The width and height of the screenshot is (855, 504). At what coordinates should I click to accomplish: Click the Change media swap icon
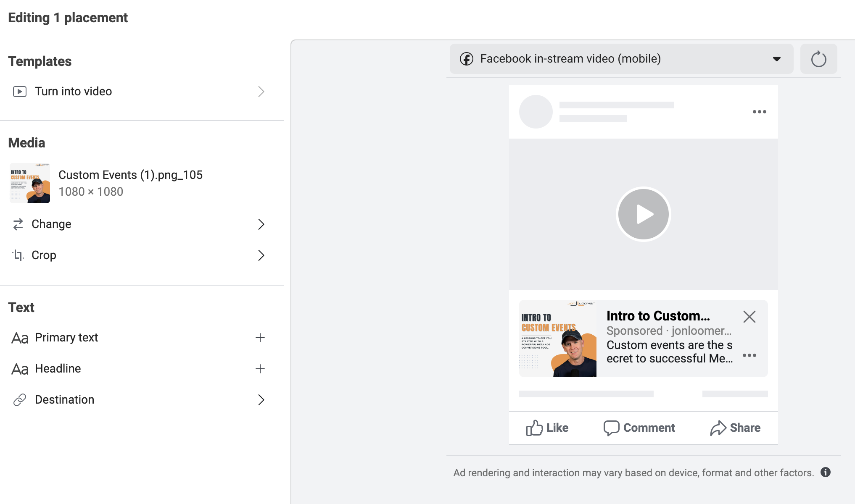(x=18, y=224)
